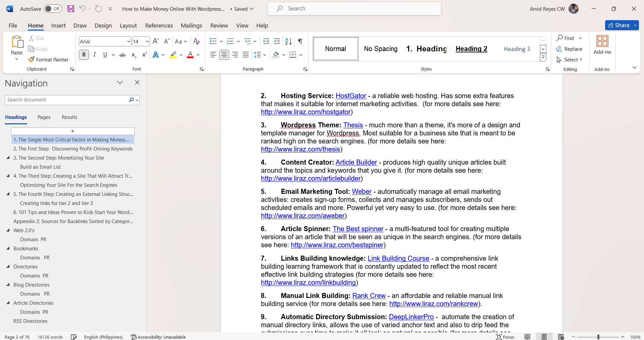
Task: Open Change Case Aa dropdown
Action: point(181,41)
